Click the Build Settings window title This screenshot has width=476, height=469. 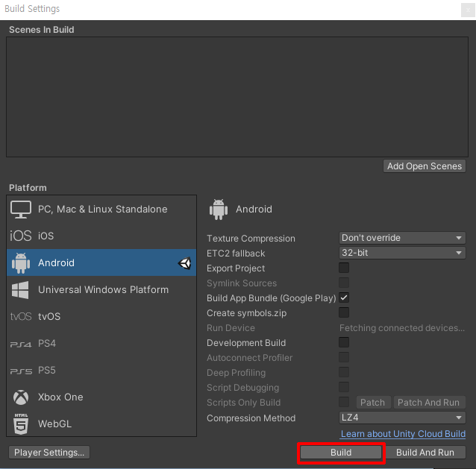pyautogui.click(x=32, y=9)
